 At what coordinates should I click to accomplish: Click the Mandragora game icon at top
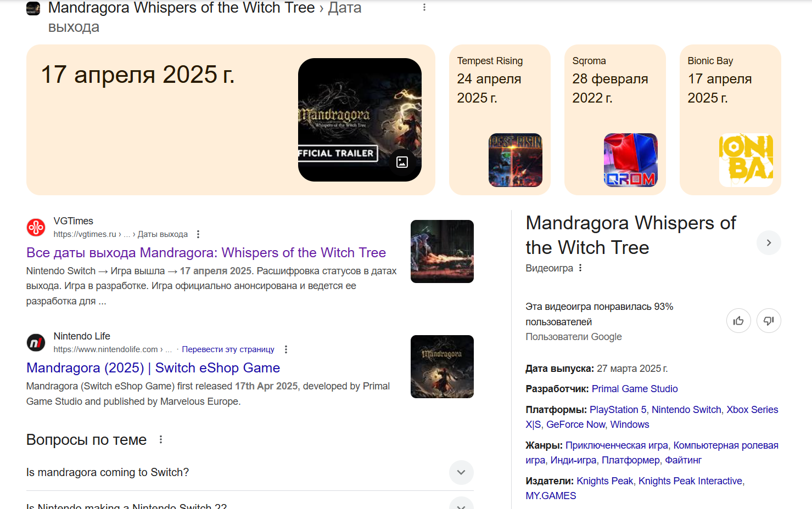33,8
